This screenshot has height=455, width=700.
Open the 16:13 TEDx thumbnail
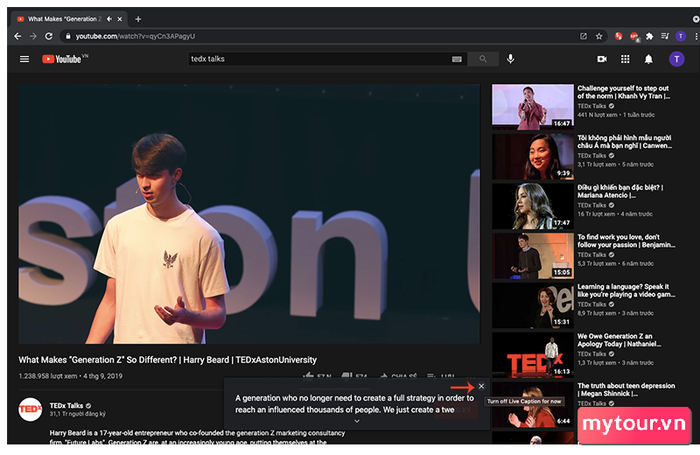533,355
